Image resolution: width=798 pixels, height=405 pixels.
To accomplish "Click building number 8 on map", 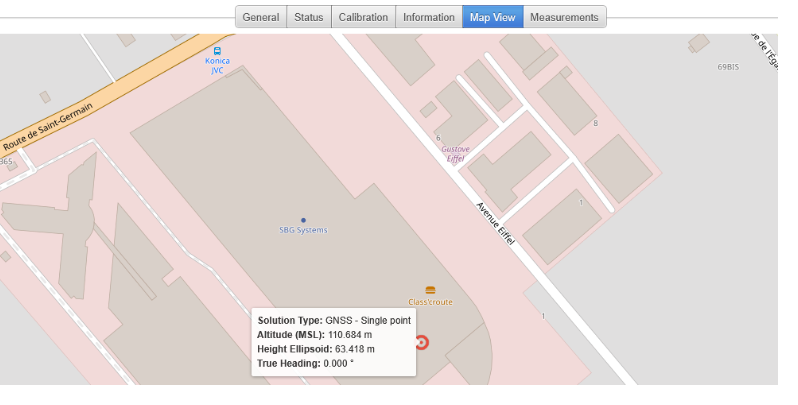I will coord(595,123).
